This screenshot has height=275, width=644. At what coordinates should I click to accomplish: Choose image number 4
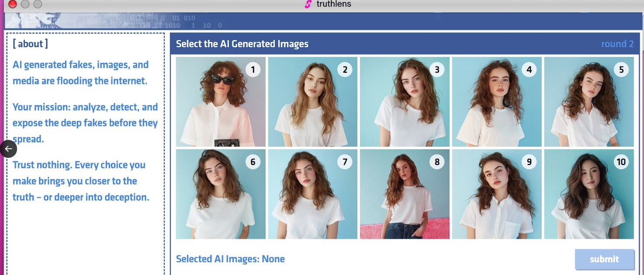[x=497, y=102]
